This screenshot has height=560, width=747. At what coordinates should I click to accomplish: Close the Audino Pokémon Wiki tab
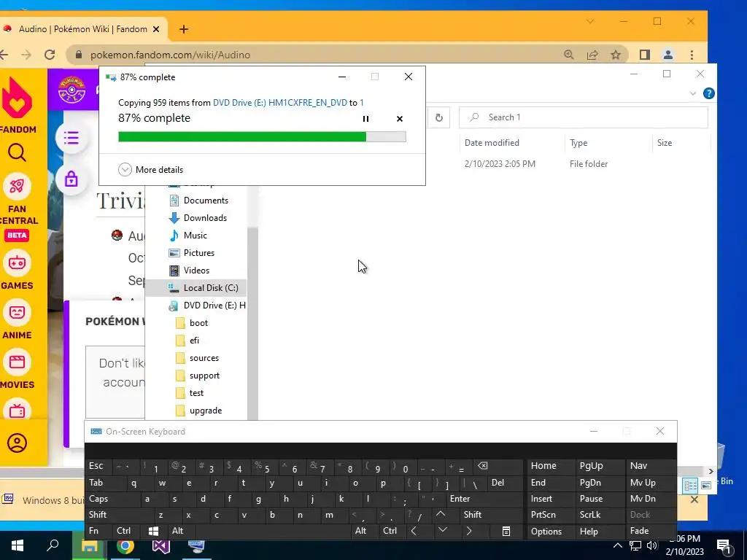tap(156, 29)
